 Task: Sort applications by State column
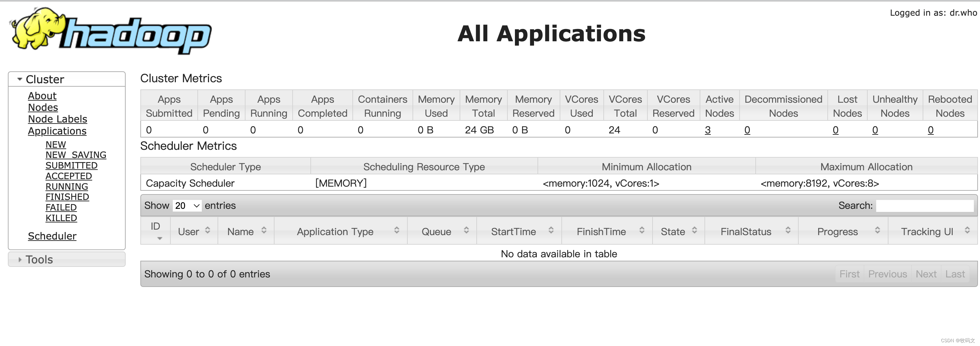pos(679,231)
